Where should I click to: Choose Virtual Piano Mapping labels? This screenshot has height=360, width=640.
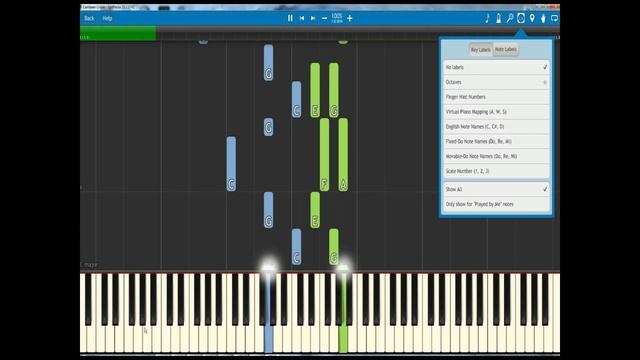pos(496,112)
